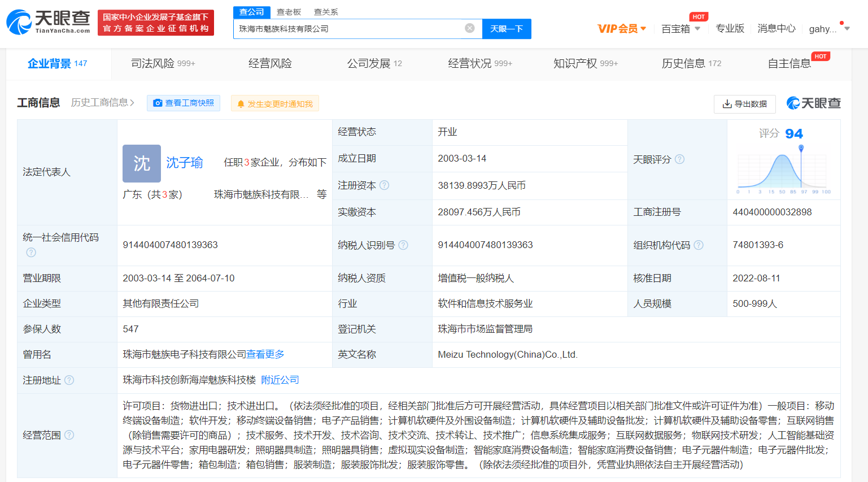Open the 企业背景 tab
The image size is (868, 482).
[x=58, y=63]
